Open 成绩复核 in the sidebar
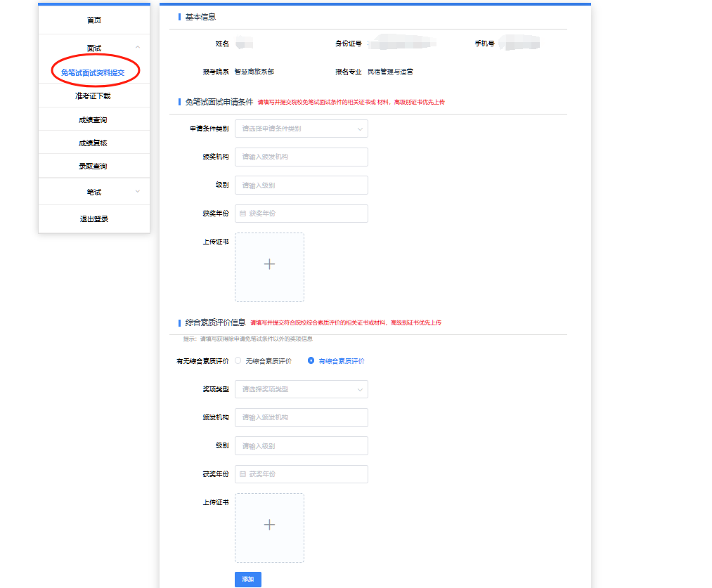The image size is (712, 588). pos(93,143)
